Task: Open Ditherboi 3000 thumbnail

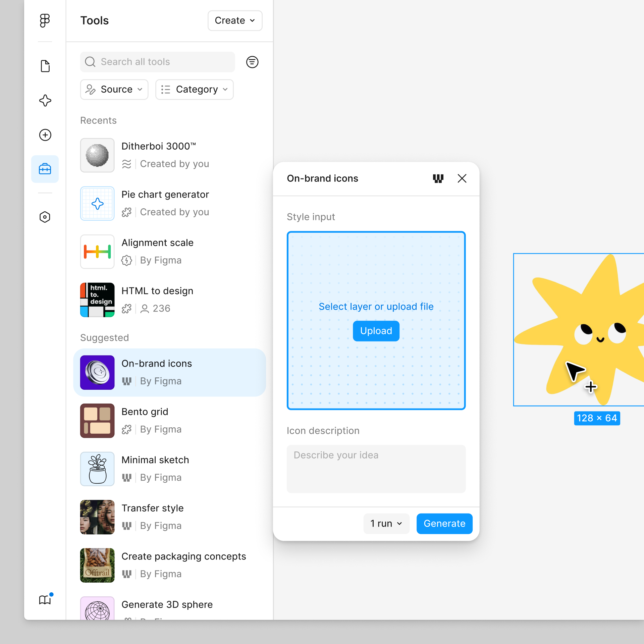Action: point(97,155)
